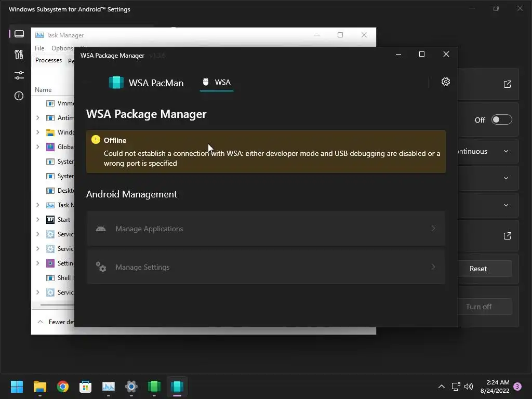The height and width of the screenshot is (399, 532).
Task: Open Microsoft Store from the taskbar
Action: 86,387
